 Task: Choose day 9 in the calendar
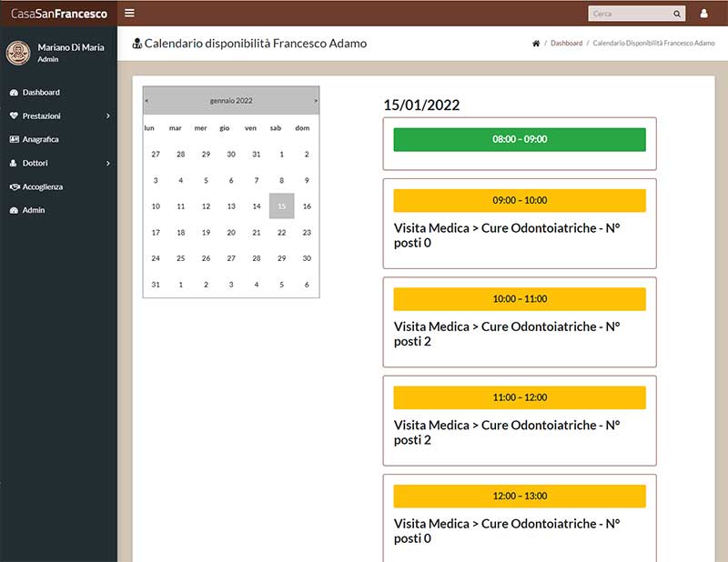tap(307, 180)
